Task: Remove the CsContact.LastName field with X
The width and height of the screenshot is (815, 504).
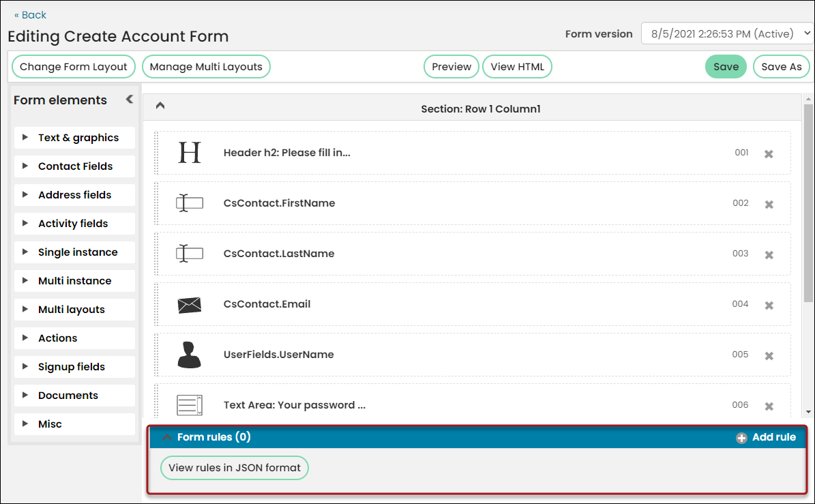Action: [769, 254]
